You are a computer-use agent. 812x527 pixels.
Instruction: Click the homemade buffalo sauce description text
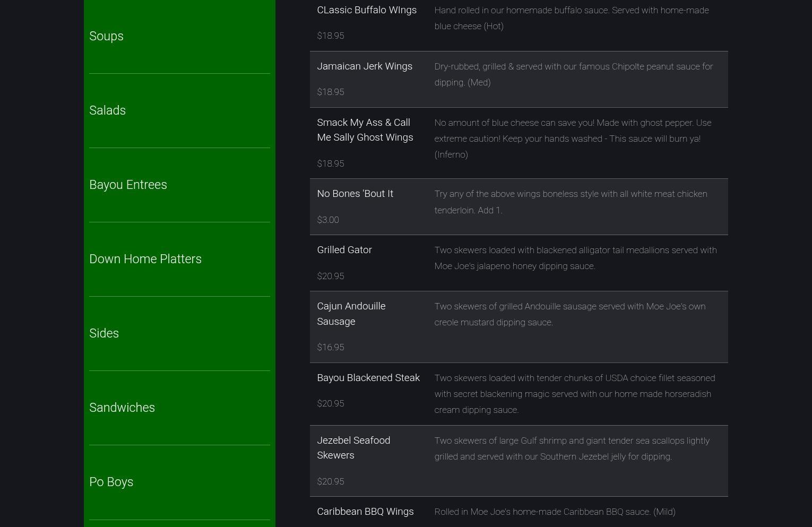click(572, 18)
